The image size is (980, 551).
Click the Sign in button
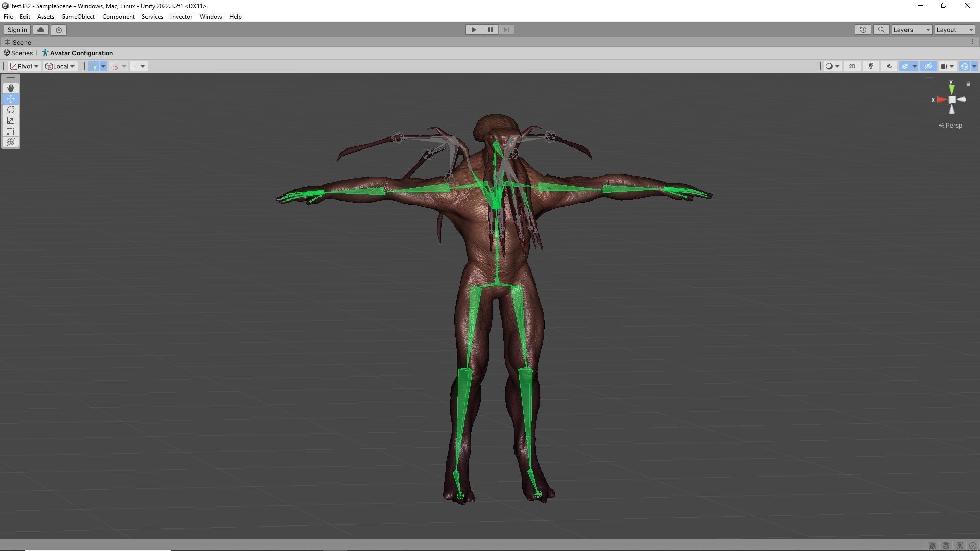[17, 30]
